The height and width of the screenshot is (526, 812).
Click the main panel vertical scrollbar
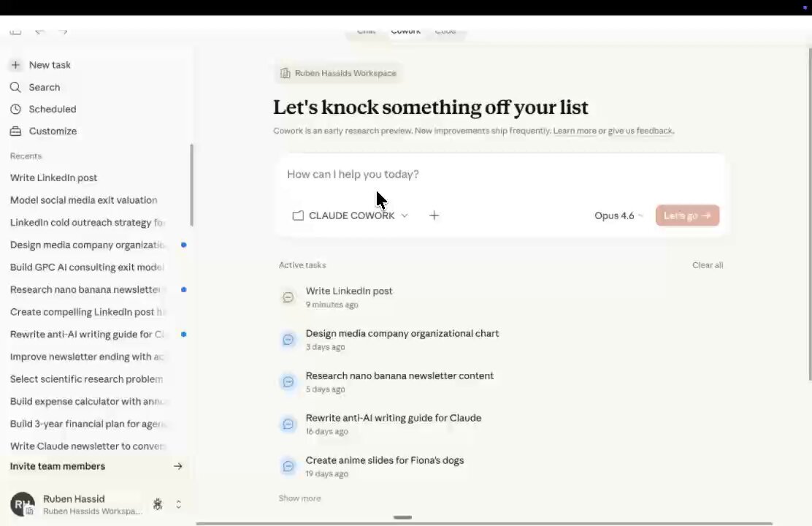click(x=809, y=214)
